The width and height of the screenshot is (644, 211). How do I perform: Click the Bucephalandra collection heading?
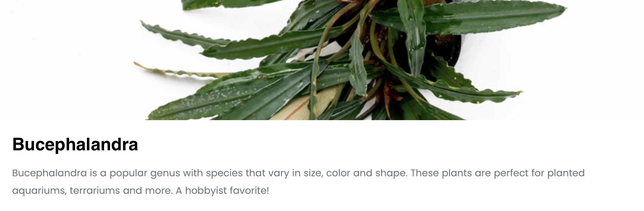pos(75,145)
